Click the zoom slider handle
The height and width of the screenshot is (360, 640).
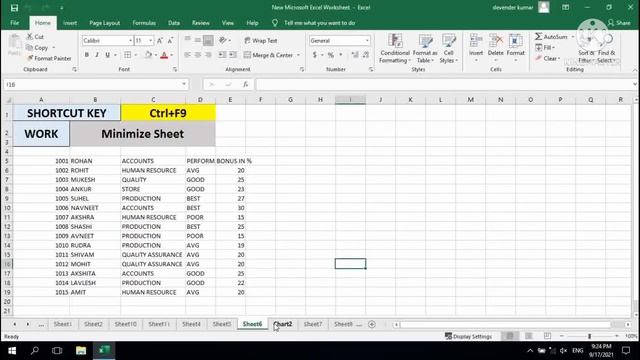tap(589, 336)
